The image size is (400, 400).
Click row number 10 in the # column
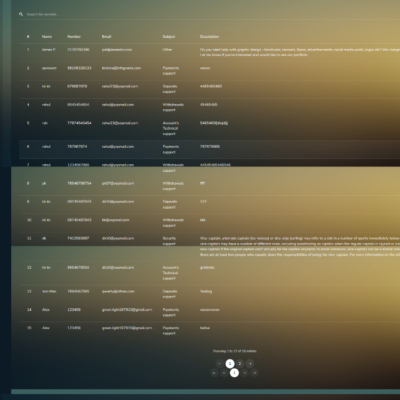29,220
